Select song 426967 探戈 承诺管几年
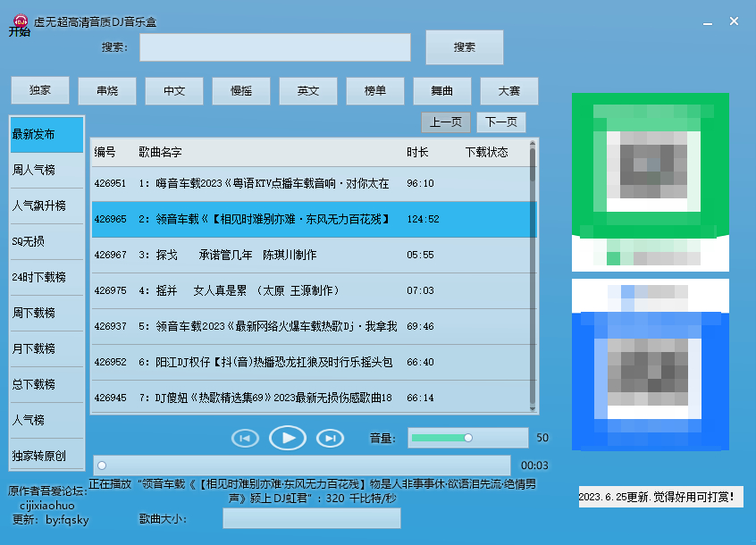756x545 pixels. [311, 255]
